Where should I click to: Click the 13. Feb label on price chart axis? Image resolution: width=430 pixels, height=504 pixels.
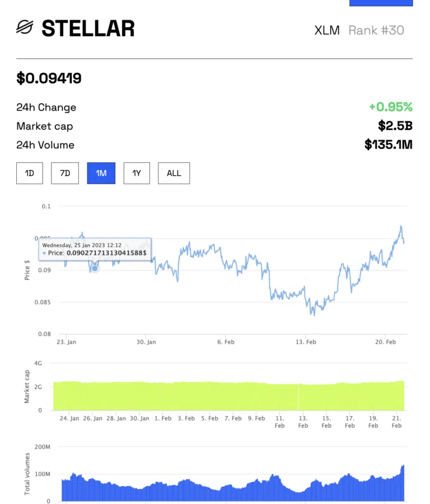[306, 342]
